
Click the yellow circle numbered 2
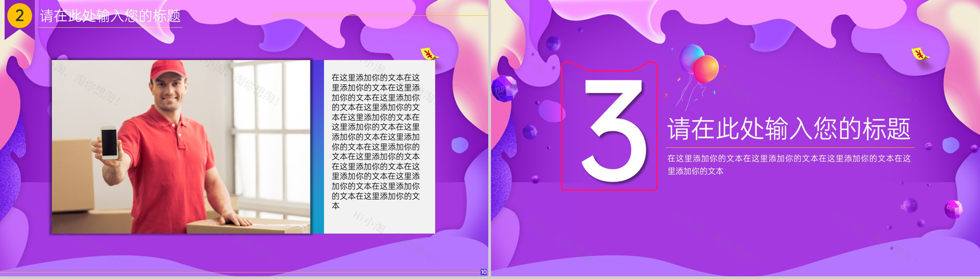[x=19, y=15]
